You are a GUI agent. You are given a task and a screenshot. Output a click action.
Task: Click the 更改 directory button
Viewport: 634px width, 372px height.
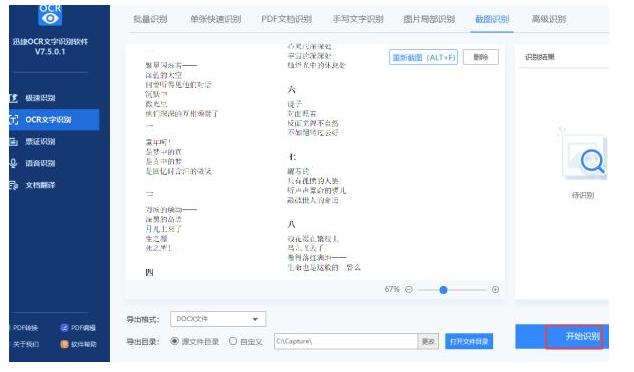[x=428, y=342]
